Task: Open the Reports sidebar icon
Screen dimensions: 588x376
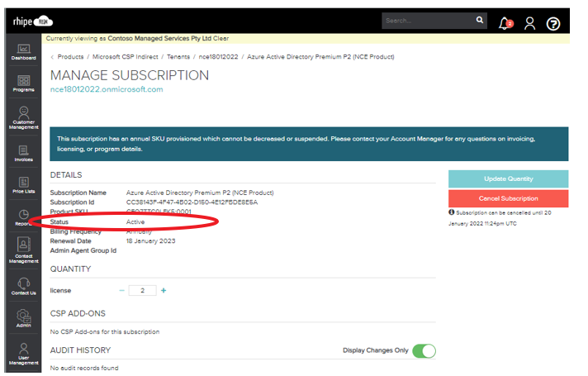Action: click(x=24, y=218)
